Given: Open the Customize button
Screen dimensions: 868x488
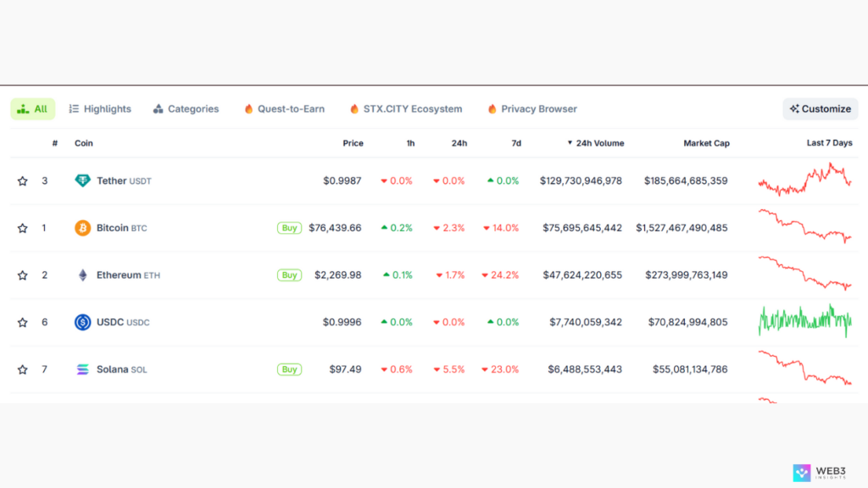Looking at the screenshot, I should coord(820,109).
